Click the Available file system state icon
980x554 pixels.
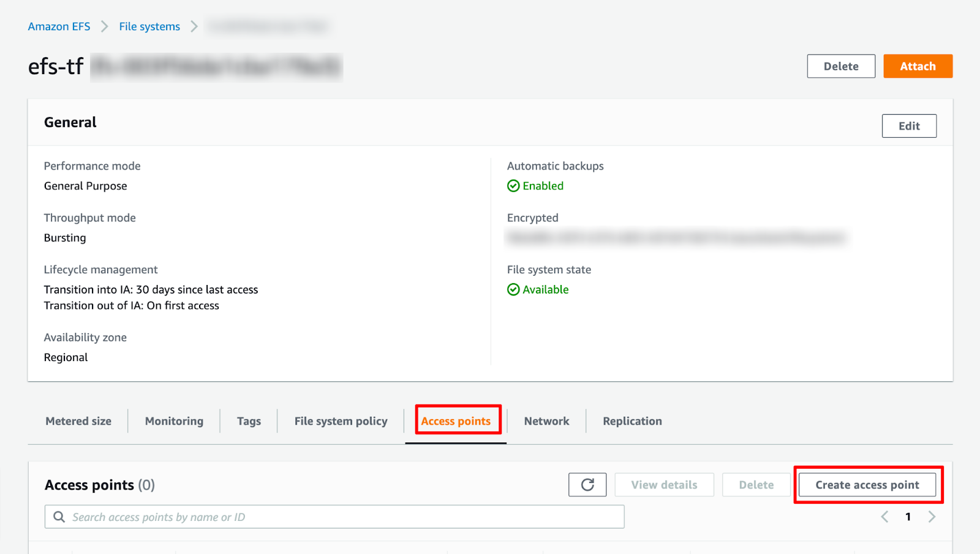513,289
